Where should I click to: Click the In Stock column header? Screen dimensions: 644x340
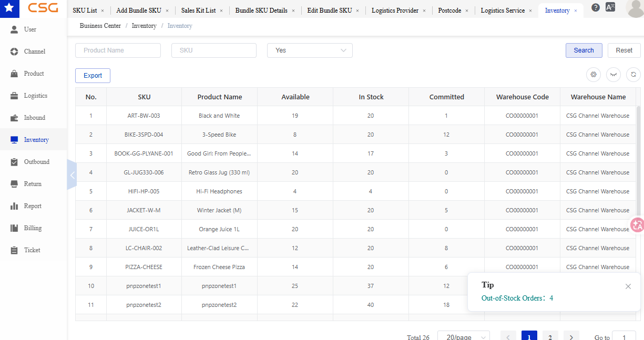371,97
